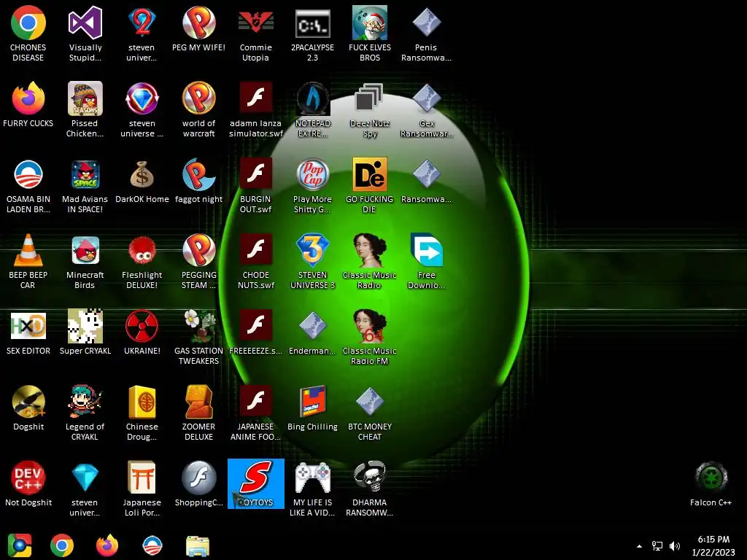Open File Explorer folder in the taskbar
The height and width of the screenshot is (560, 747).
coord(197,545)
